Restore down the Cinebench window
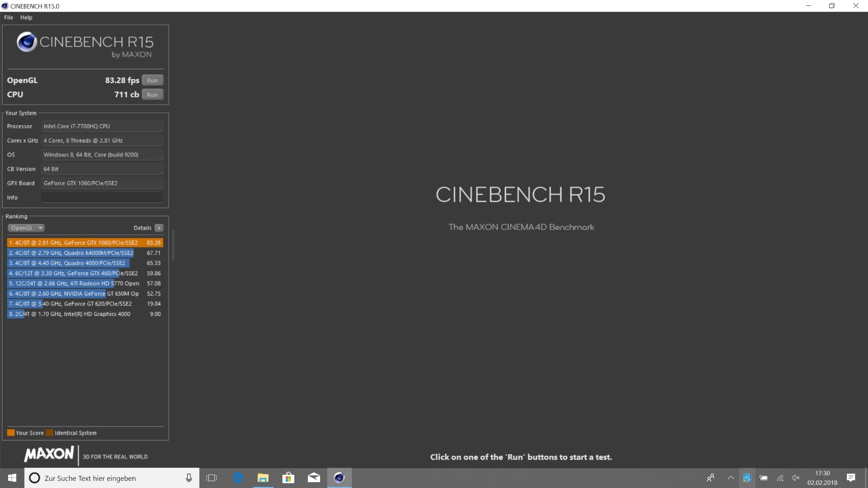Viewport: 868px width, 488px height. [832, 6]
